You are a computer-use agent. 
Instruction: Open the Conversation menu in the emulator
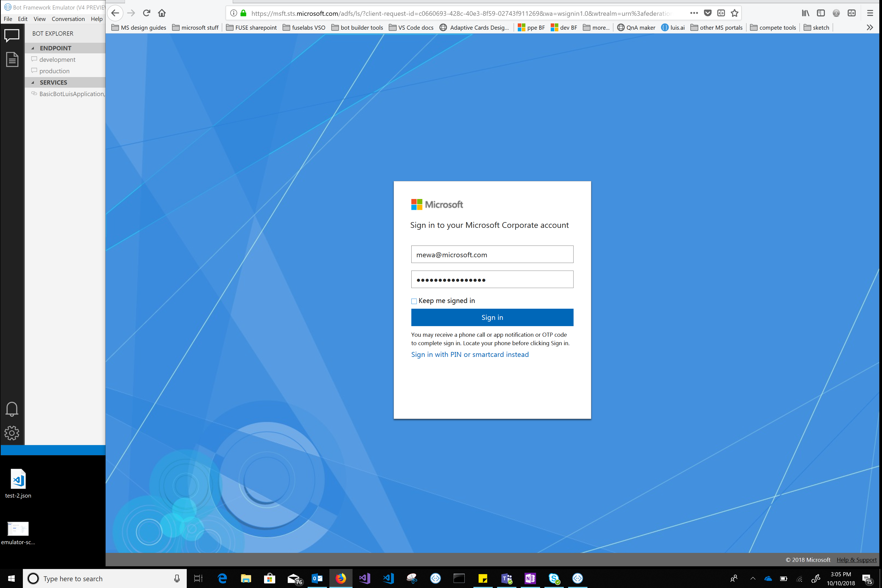pyautogui.click(x=68, y=19)
